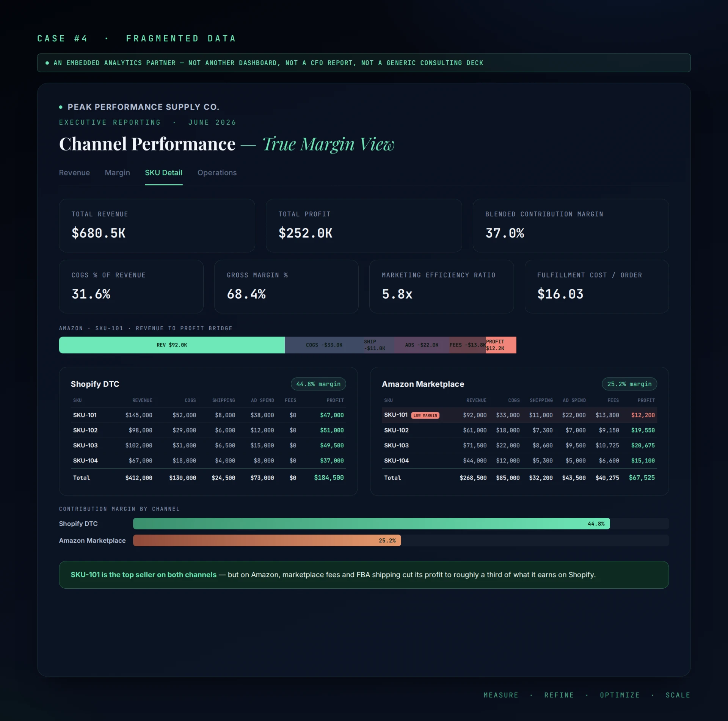
Task: Open the Total Profit card
Action: [x=364, y=226]
